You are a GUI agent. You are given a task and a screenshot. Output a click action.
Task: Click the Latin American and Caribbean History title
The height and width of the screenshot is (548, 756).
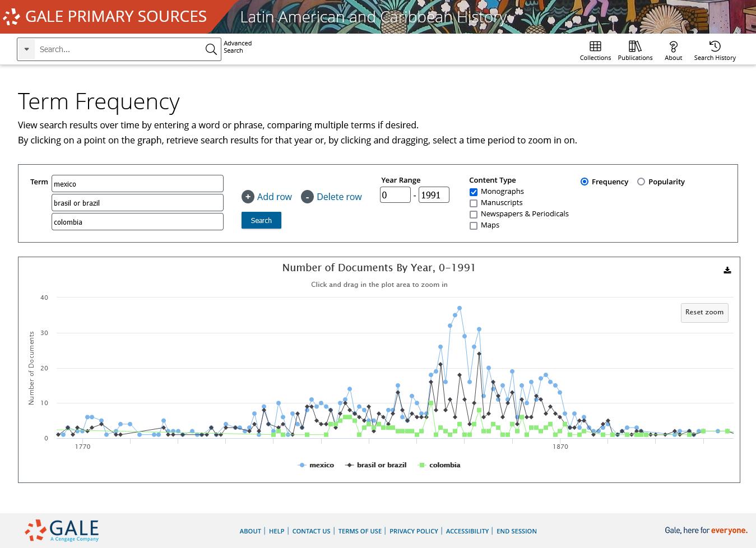pyautogui.click(x=373, y=17)
